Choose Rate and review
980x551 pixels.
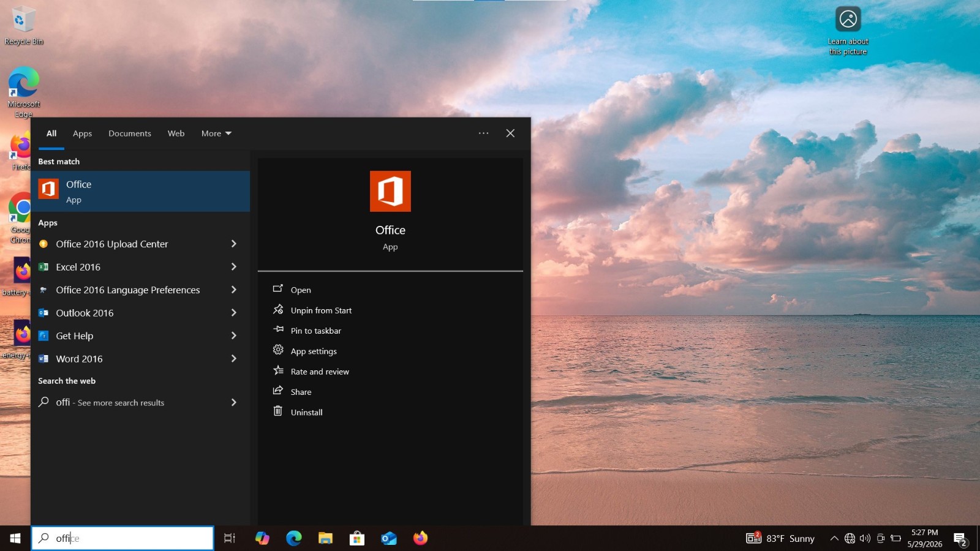pos(320,372)
